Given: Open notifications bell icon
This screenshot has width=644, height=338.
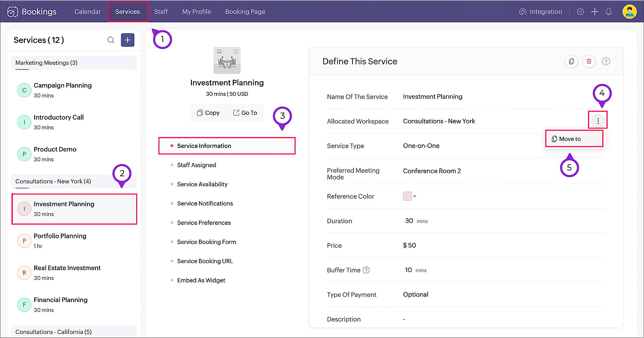Looking at the screenshot, I should tap(608, 12).
